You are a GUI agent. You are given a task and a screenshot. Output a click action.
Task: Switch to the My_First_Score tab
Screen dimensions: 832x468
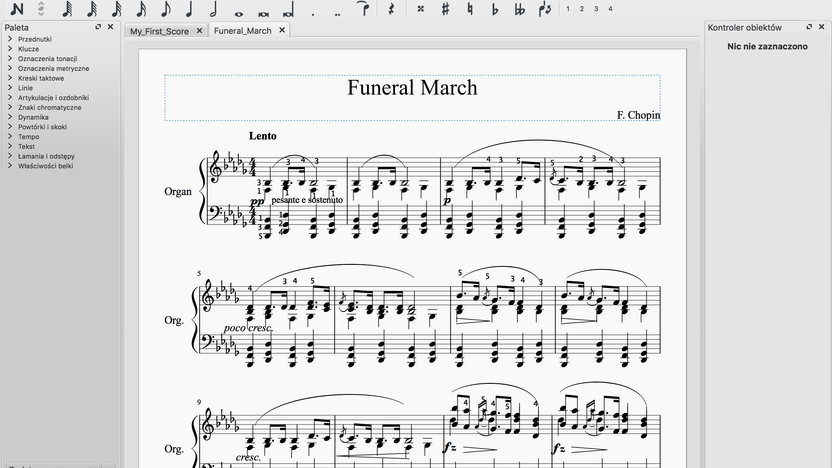coord(159,31)
